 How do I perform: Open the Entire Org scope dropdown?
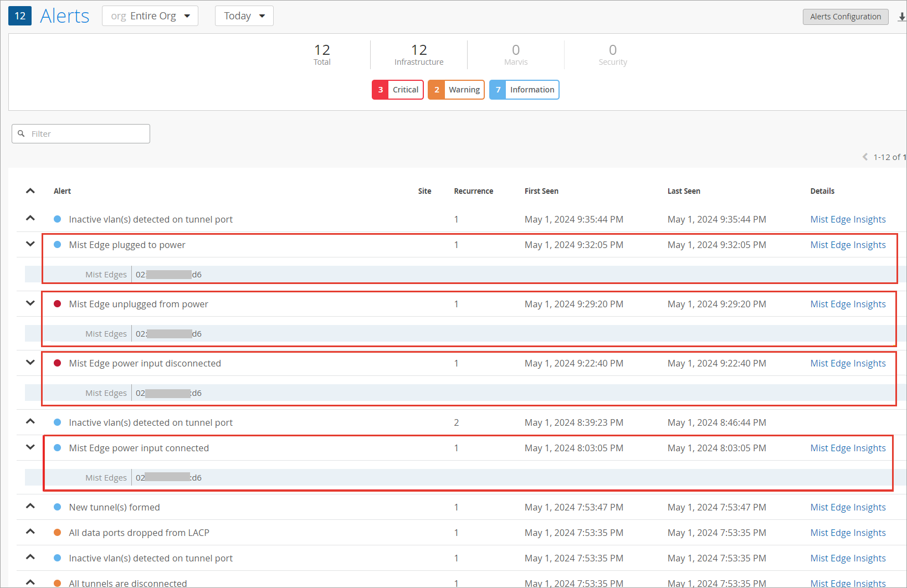coord(150,16)
